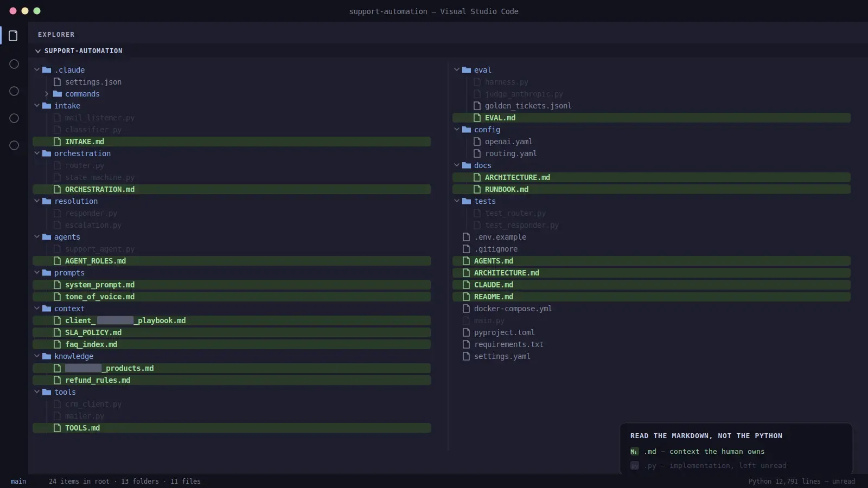Viewport: 868px width, 488px height.
Task: Open the client playbook.md file
Action: point(232,320)
